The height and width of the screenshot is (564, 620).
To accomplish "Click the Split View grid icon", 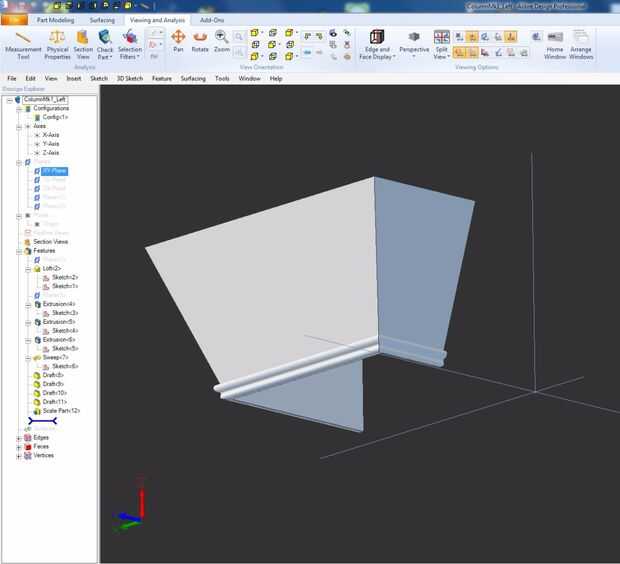I will pos(441,37).
